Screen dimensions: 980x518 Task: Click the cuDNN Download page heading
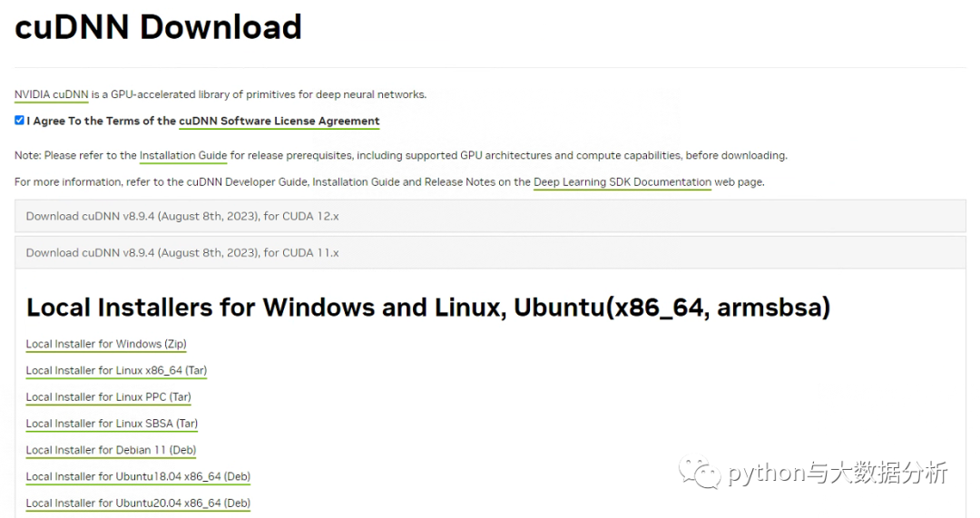(158, 27)
